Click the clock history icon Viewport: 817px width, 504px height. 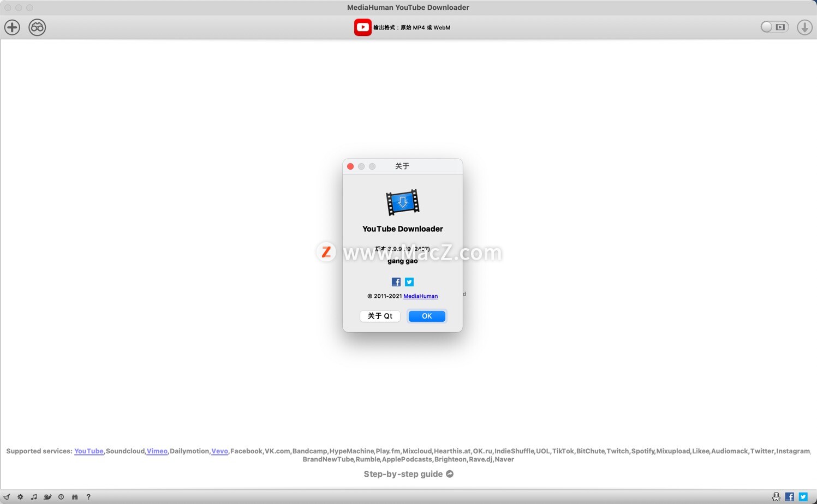[61, 497]
